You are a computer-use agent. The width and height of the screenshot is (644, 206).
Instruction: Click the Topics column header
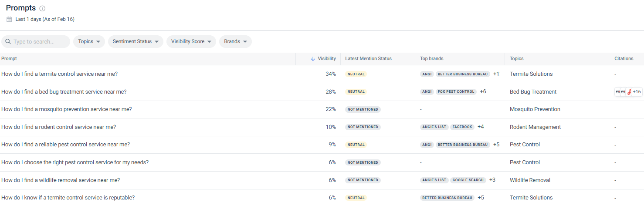[517, 59]
